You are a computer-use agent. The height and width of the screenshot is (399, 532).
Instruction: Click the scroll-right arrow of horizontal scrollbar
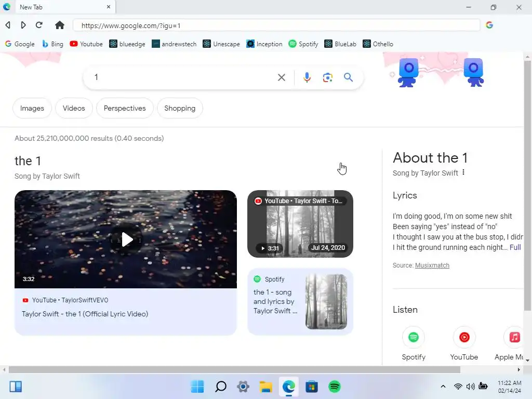point(519,369)
